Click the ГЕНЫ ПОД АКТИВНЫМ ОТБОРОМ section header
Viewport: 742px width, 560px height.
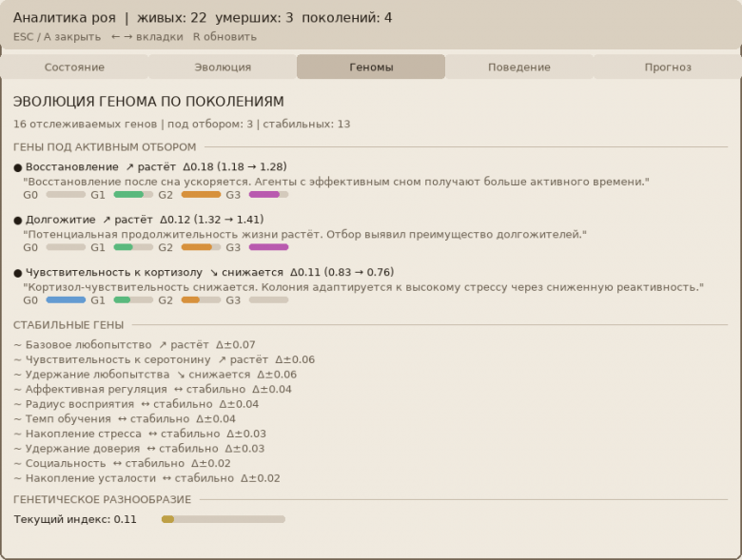(x=105, y=147)
